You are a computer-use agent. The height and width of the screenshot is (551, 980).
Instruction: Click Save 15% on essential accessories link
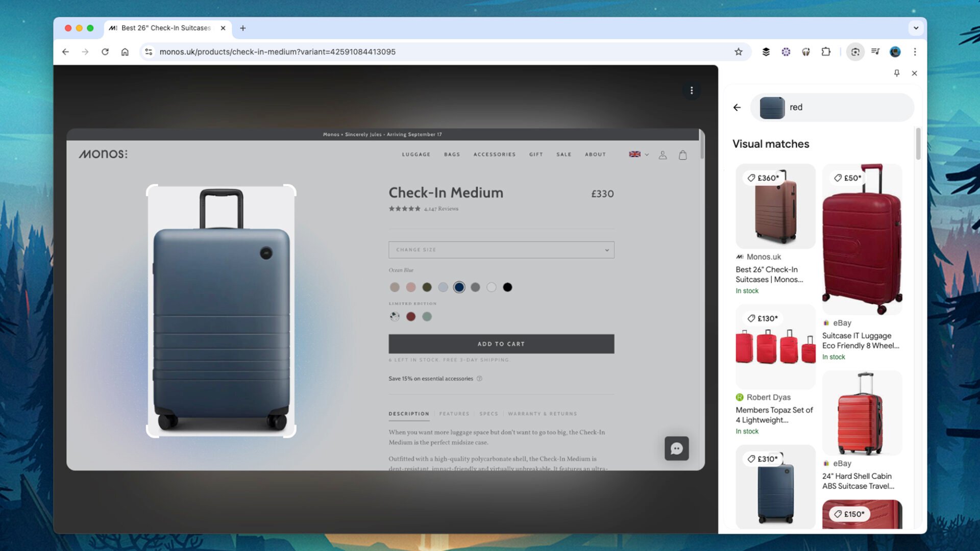(x=431, y=378)
